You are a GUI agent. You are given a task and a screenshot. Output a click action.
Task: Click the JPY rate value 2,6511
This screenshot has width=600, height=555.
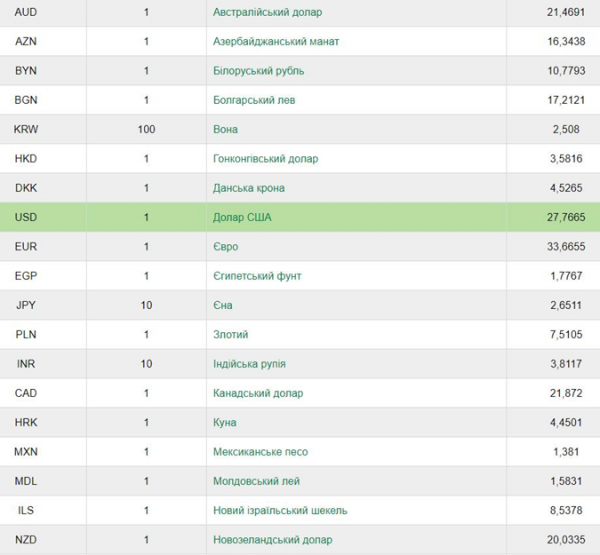coord(566,305)
